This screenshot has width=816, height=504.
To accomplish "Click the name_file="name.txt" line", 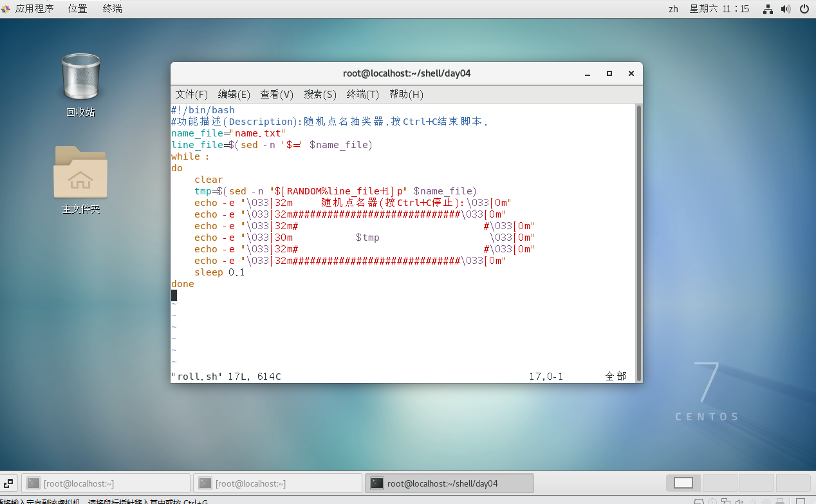I will tap(228, 133).
